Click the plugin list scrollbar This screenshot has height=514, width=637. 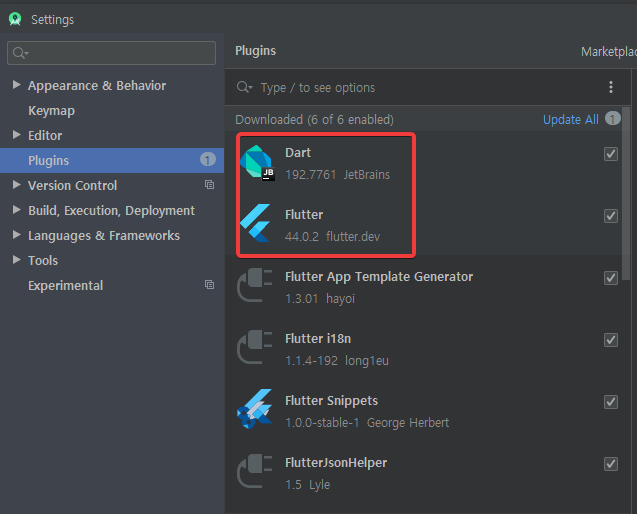[x=626, y=193]
